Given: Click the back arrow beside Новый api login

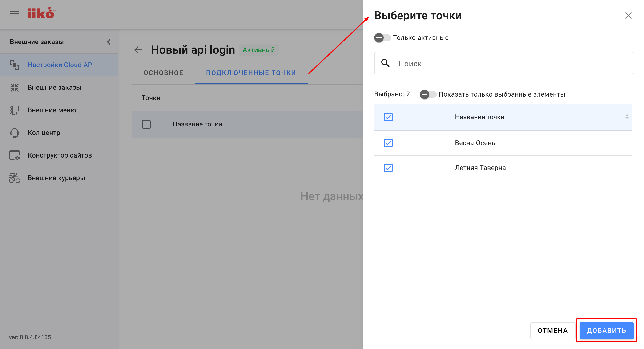Looking at the screenshot, I should [138, 50].
